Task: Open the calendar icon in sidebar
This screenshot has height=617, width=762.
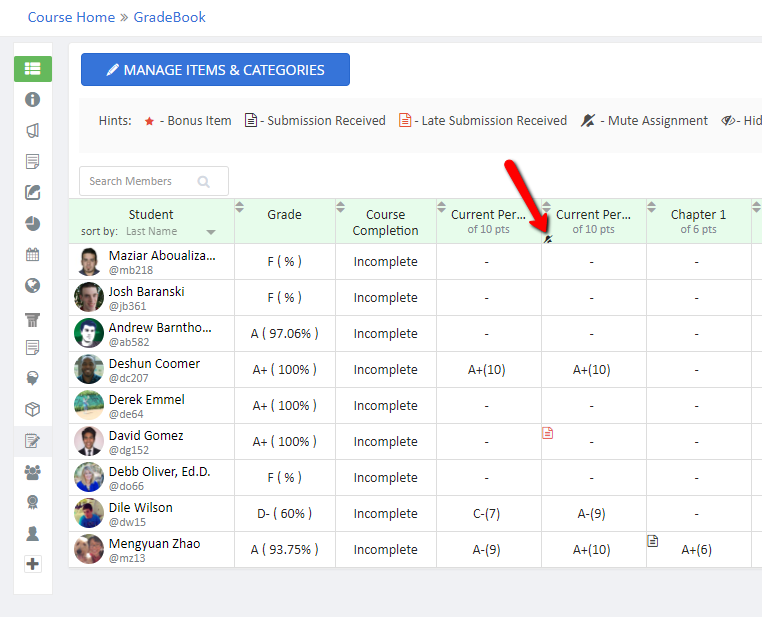Action: click(x=33, y=254)
